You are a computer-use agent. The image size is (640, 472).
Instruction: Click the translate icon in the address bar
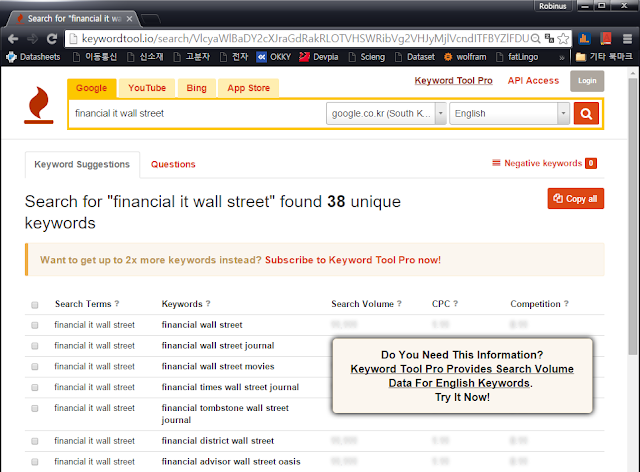(549, 38)
